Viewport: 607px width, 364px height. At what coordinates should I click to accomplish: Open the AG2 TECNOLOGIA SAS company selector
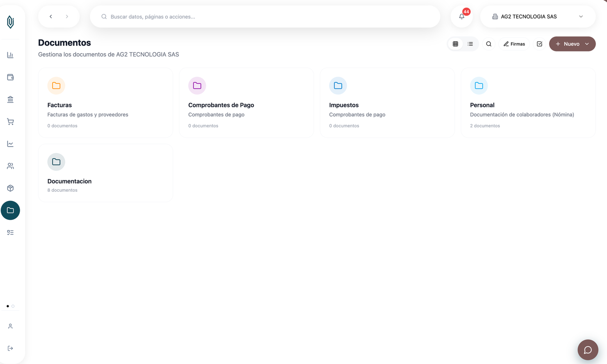[x=538, y=16]
